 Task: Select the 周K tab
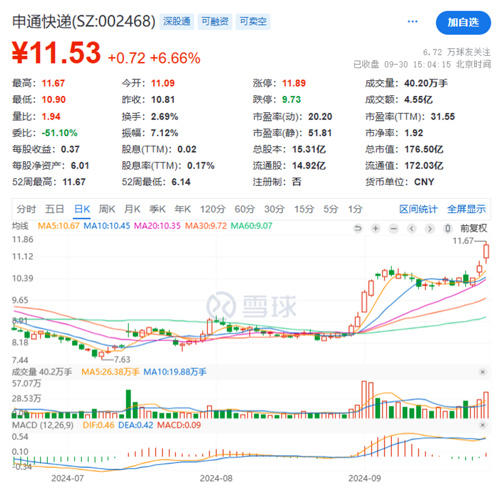(107, 209)
